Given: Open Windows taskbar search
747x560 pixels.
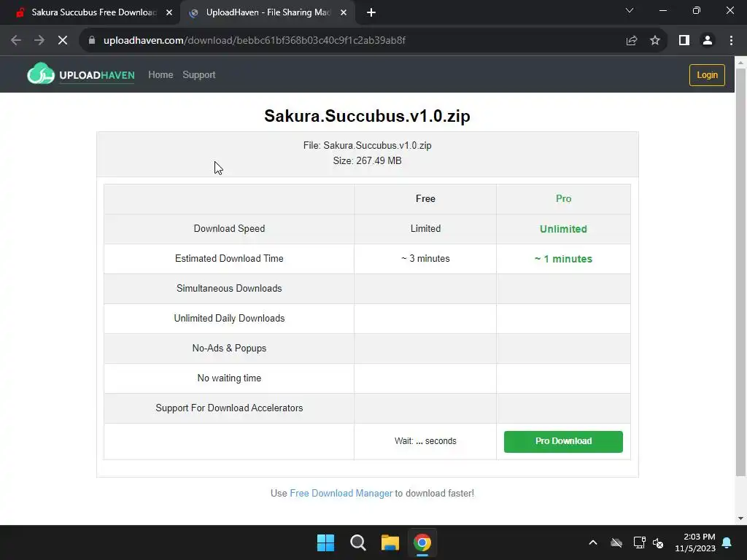Looking at the screenshot, I should click(357, 542).
